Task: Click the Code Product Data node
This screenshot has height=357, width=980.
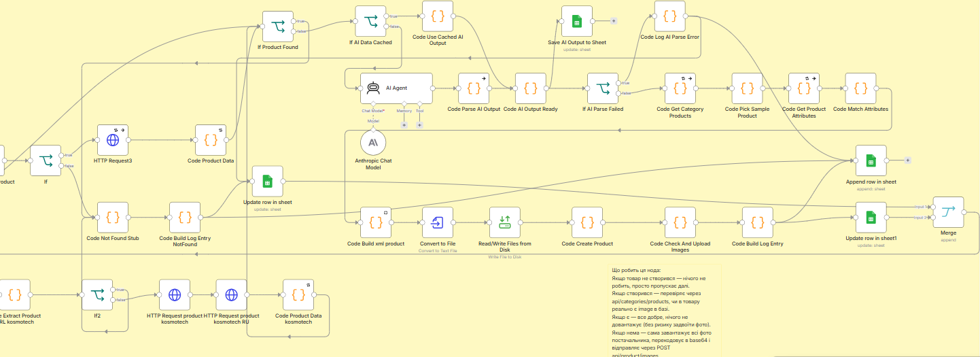Action: click(211, 140)
